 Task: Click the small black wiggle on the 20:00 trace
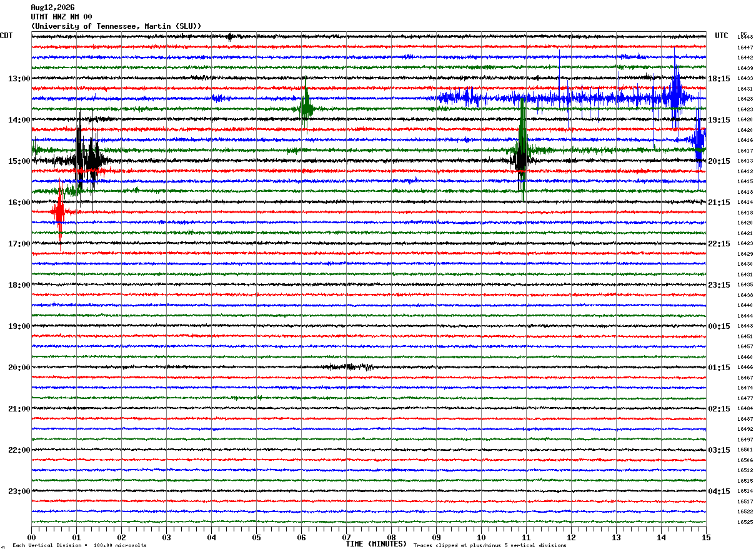point(350,367)
